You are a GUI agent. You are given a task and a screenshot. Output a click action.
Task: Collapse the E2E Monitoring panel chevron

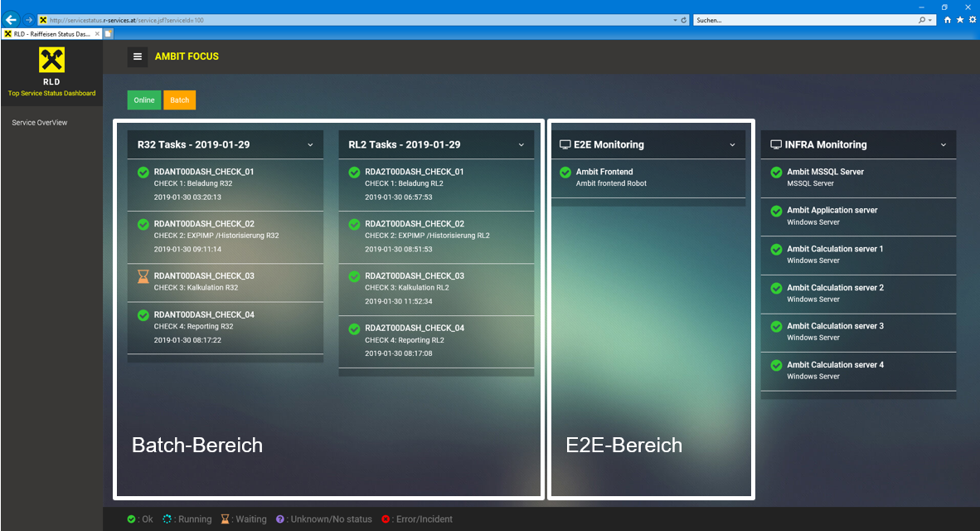732,145
